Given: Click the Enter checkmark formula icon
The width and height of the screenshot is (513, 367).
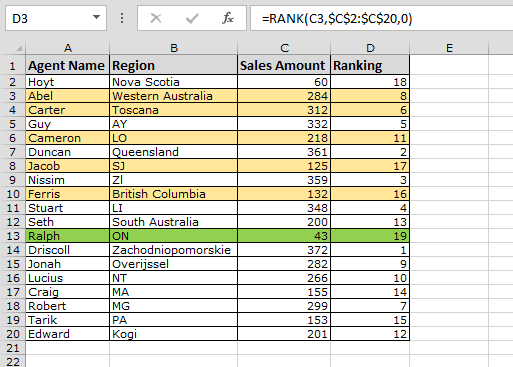Looking at the screenshot, I should tap(192, 18).
